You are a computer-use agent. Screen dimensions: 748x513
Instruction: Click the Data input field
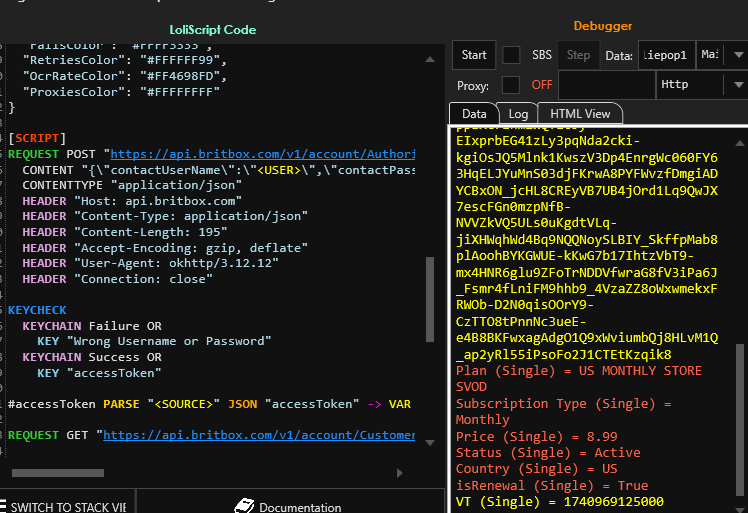click(666, 55)
